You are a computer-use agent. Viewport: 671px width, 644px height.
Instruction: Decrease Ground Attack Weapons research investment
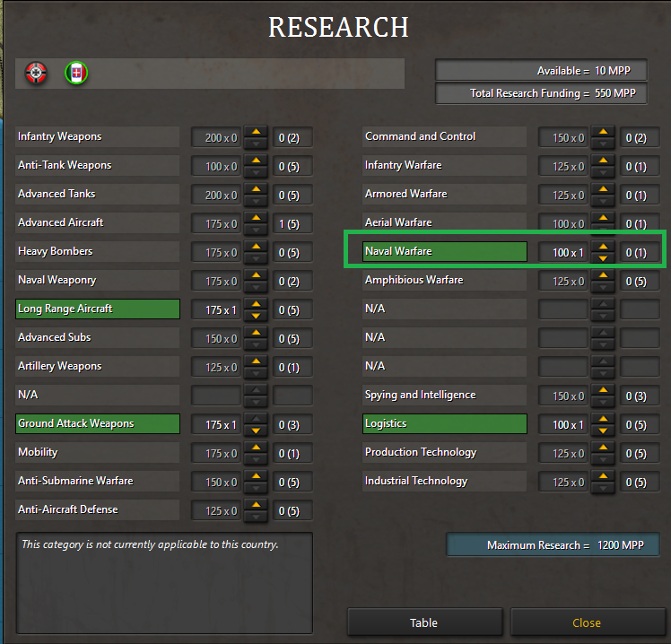pos(257,430)
